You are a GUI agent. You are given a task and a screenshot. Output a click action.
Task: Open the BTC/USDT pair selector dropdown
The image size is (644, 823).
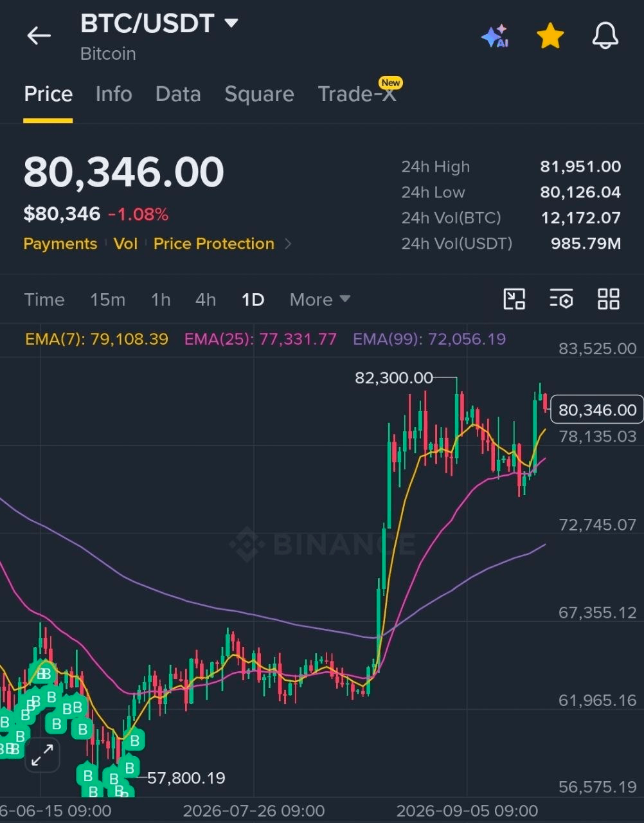(x=159, y=24)
